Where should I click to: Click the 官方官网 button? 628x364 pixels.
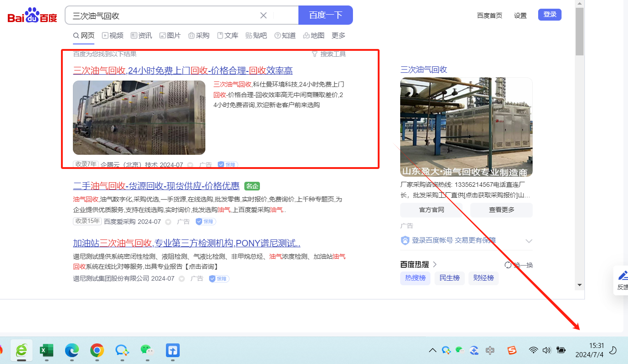431,210
